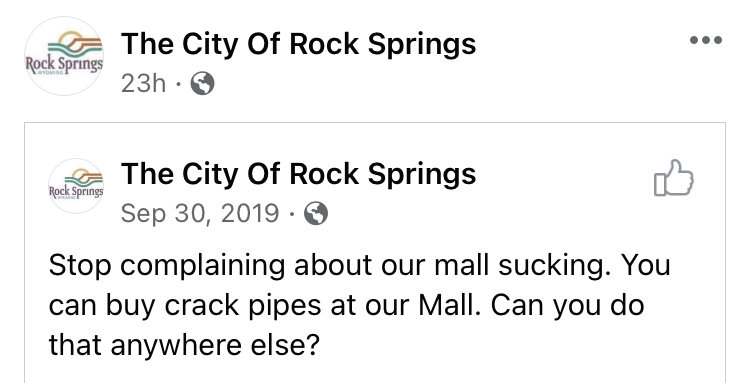This screenshot has height=383, width=750.
Task: Click the globe privacy icon beside 23h
Action: pos(202,84)
